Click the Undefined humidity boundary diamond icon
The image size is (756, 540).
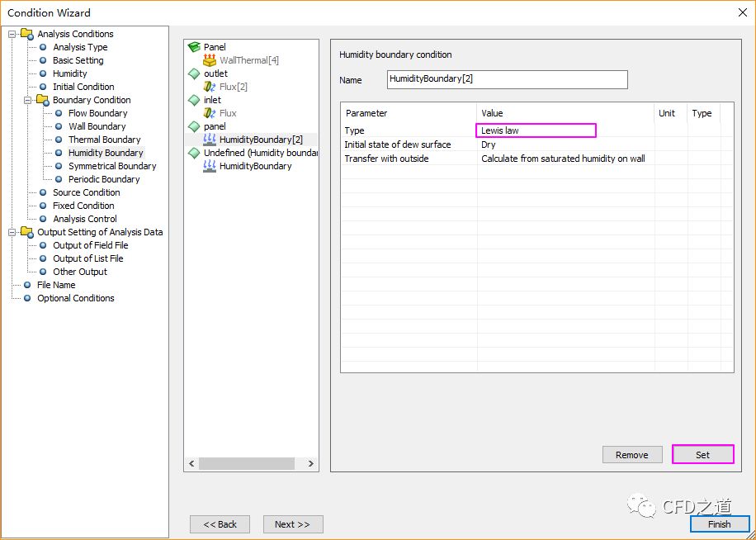pyautogui.click(x=194, y=153)
